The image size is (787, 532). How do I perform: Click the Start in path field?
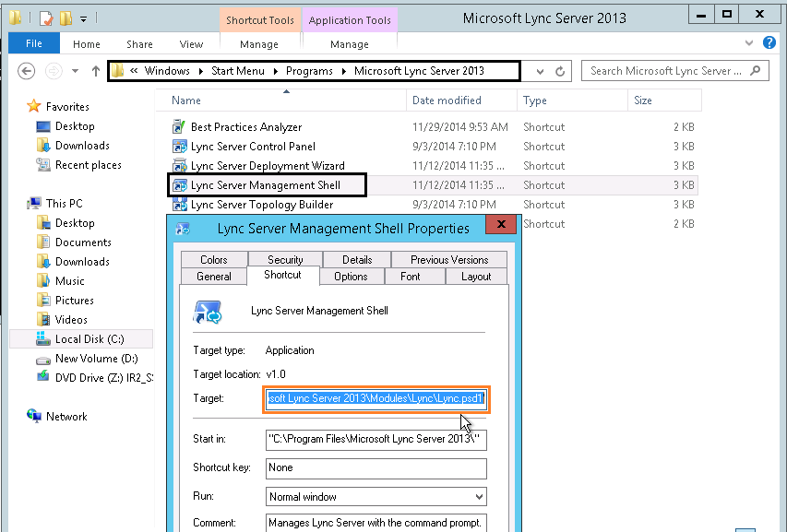tap(376, 439)
